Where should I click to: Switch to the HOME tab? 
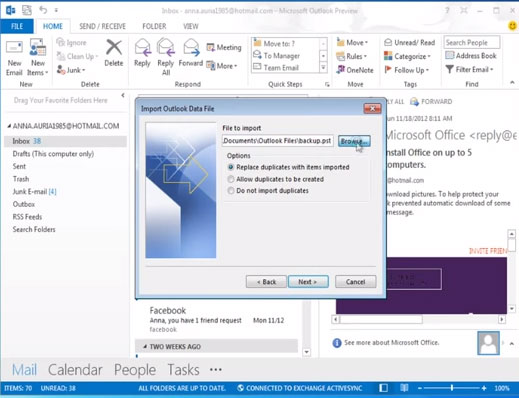coord(53,26)
